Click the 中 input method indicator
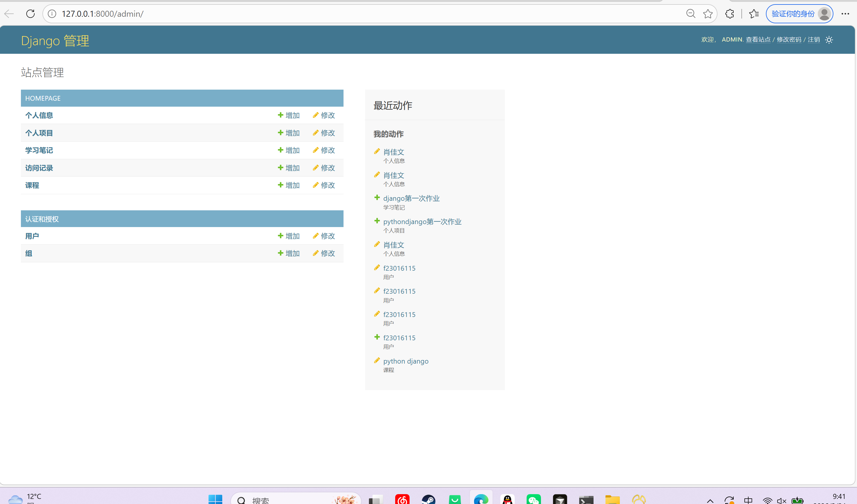857x504 pixels. pyautogui.click(x=748, y=500)
